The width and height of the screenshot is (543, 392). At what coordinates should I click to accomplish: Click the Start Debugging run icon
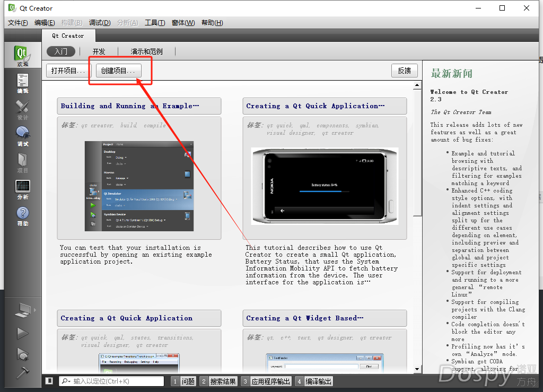[x=23, y=354]
